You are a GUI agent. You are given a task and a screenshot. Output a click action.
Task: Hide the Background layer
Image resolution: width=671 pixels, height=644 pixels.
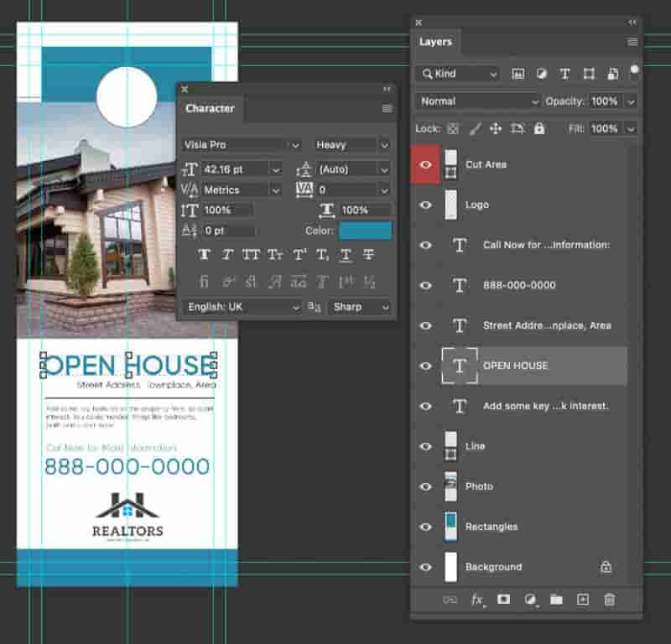[425, 567]
